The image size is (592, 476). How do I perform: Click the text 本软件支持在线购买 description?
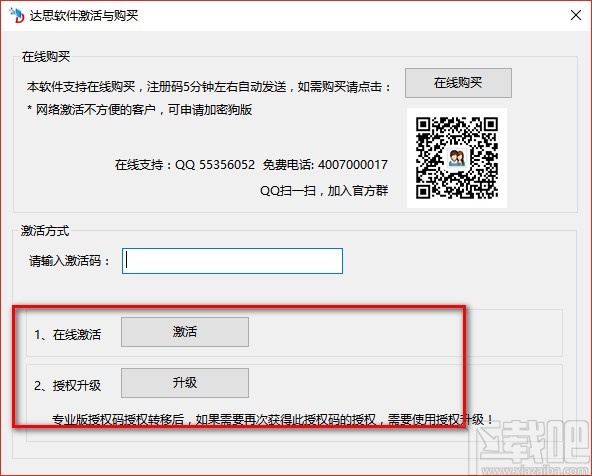click(209, 87)
